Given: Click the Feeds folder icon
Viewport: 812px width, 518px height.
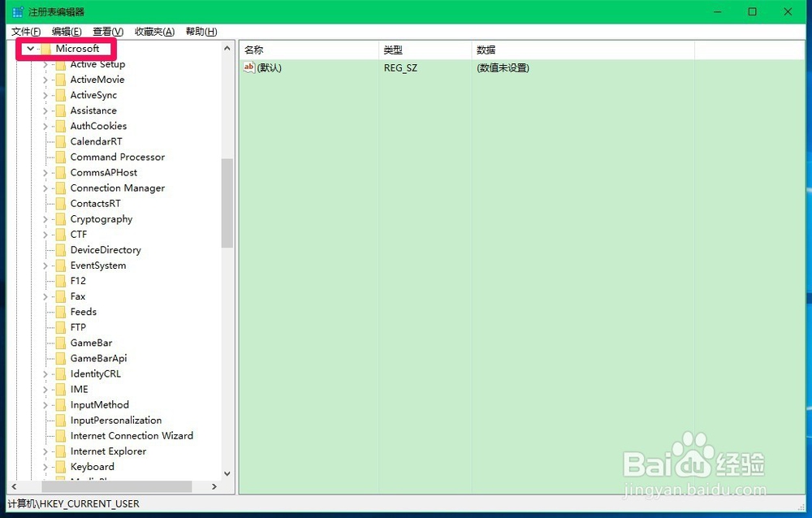Looking at the screenshot, I should pyautogui.click(x=61, y=313).
